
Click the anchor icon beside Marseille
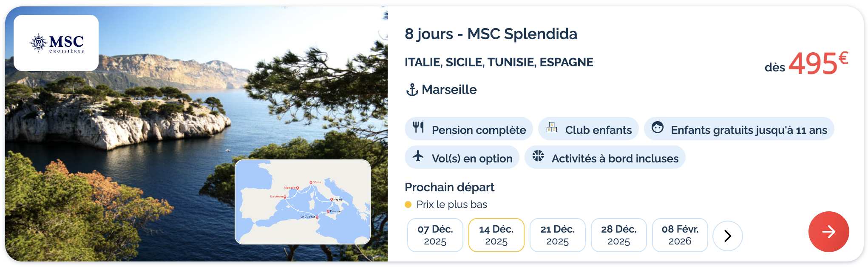click(x=412, y=90)
